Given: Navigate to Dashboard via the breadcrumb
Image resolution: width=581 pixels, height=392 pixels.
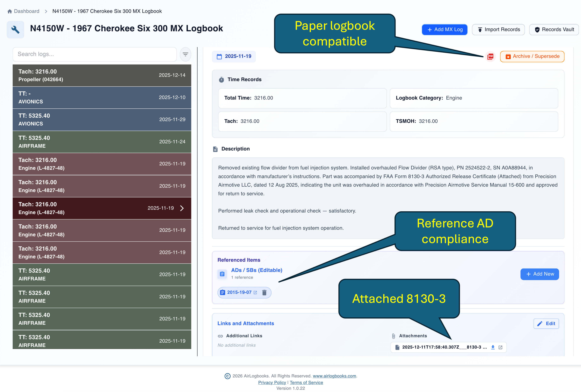Looking at the screenshot, I should pyautogui.click(x=27, y=11).
